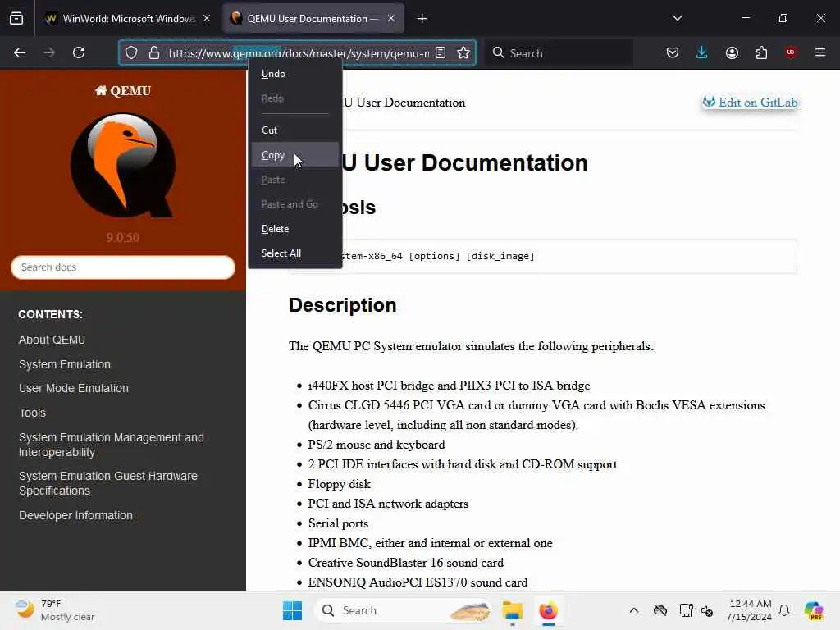Open the Firefox account icon
The image size is (840, 630).
pyautogui.click(x=732, y=52)
